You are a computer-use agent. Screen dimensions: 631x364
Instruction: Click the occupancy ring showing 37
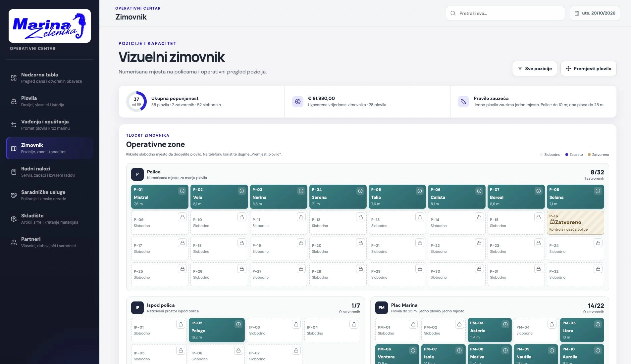coord(136,102)
